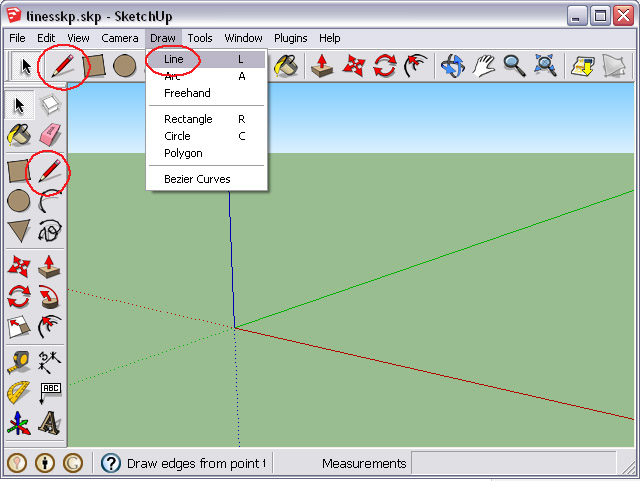
Task: Choose the Rectangle tool in top toolbar
Action: pyautogui.click(x=94, y=66)
